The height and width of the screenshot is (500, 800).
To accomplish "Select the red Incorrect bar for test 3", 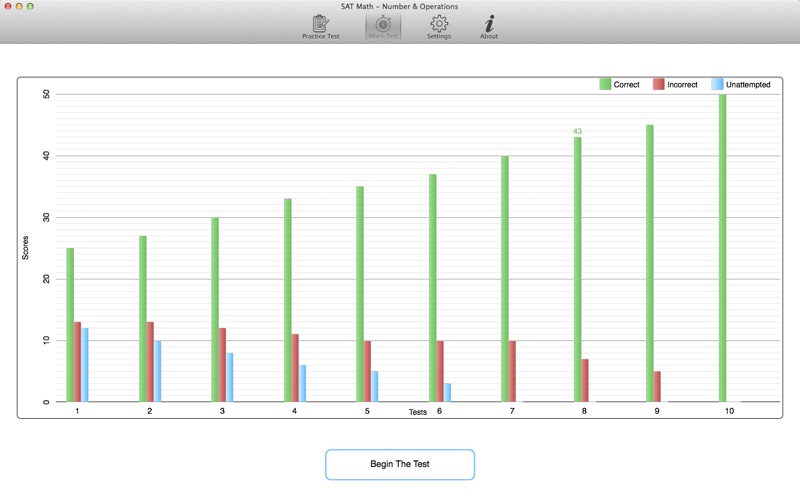I will [222, 365].
